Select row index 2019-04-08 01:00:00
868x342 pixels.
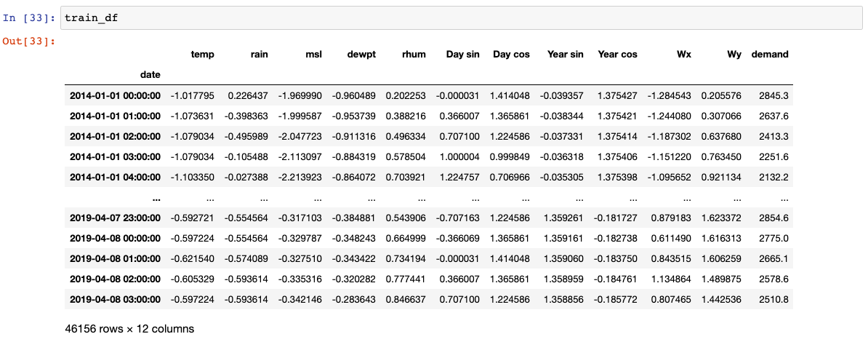[115, 259]
